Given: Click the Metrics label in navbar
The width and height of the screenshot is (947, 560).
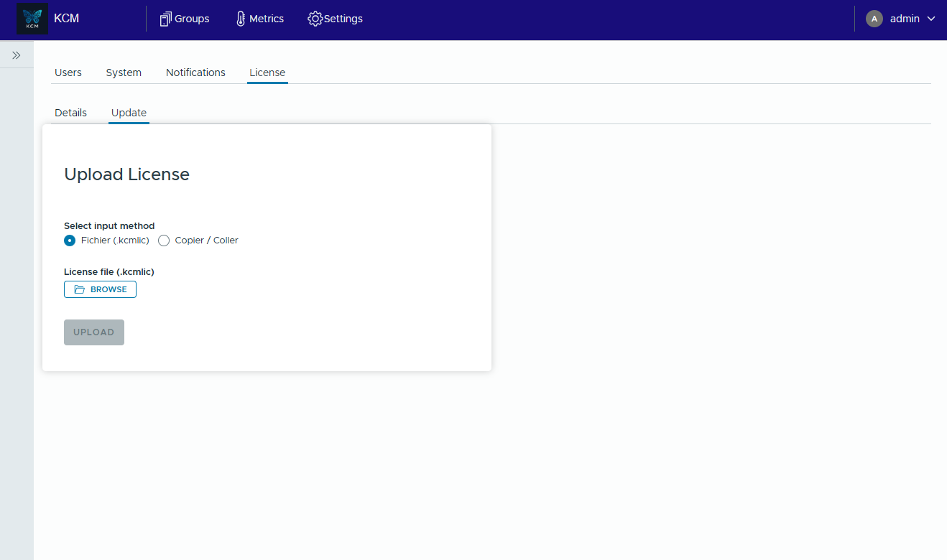Looking at the screenshot, I should point(267,19).
